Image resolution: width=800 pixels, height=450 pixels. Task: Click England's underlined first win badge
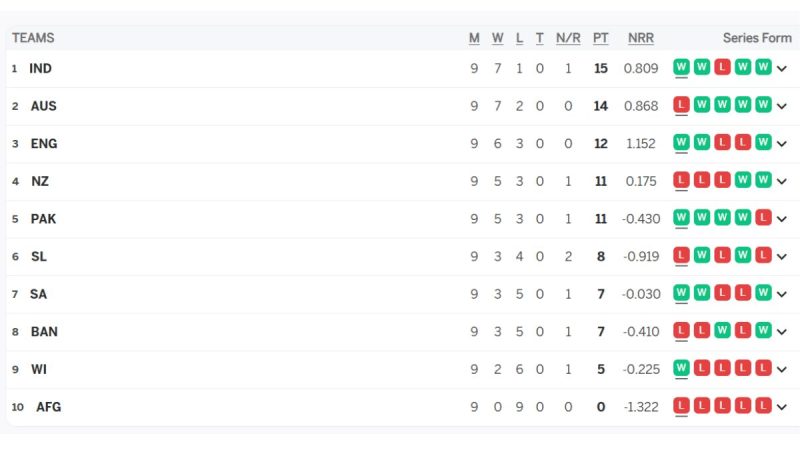(x=681, y=143)
